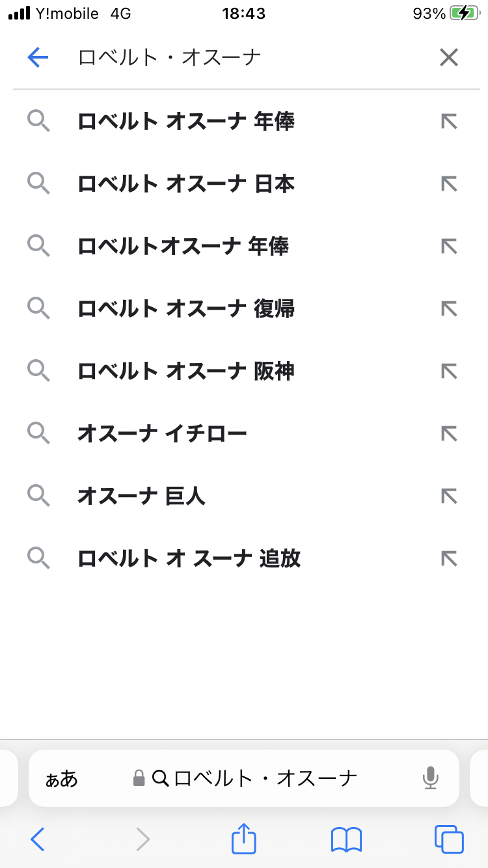This screenshot has width=488, height=868.
Task: Select suggestion ロベルト オスーナ 復帰
Action: tap(186, 308)
